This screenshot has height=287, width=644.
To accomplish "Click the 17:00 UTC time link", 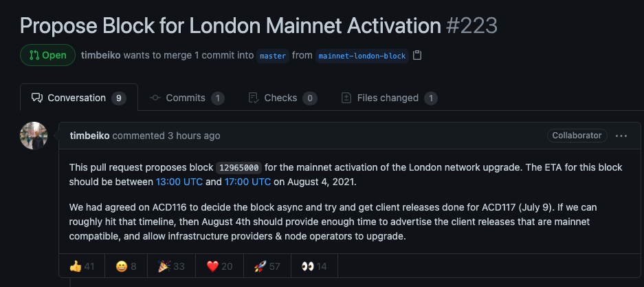I will pos(247,182).
